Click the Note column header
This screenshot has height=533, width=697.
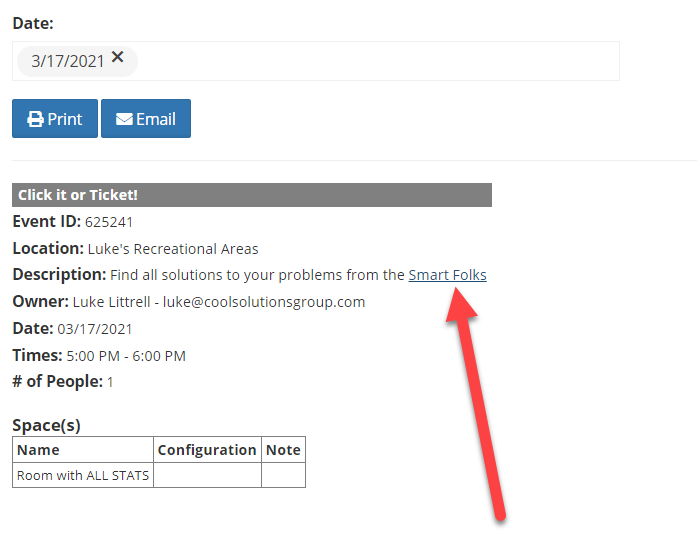pos(283,450)
